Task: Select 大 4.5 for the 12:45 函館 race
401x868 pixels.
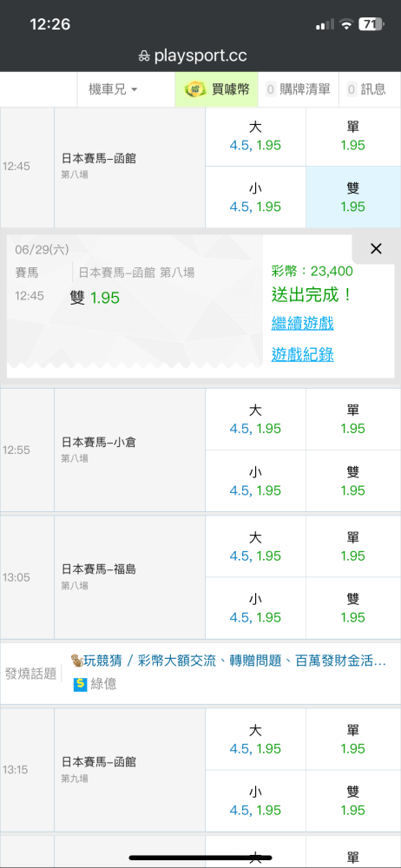Action: tap(255, 137)
